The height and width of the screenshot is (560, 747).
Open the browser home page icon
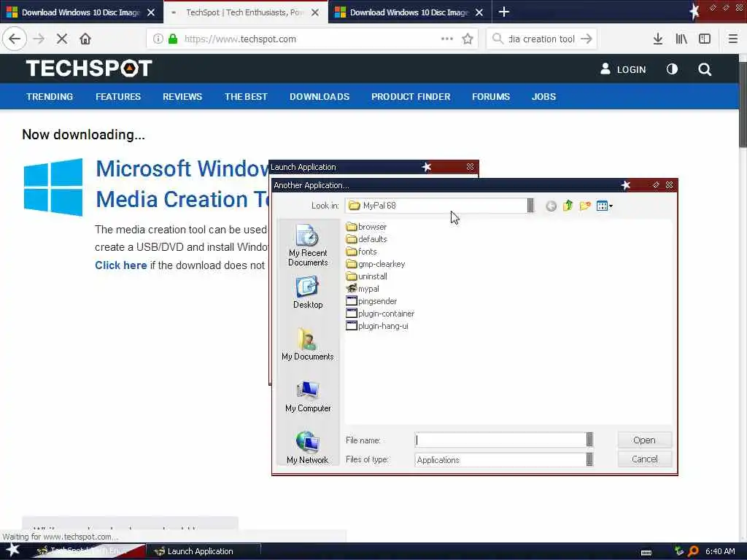(x=85, y=39)
